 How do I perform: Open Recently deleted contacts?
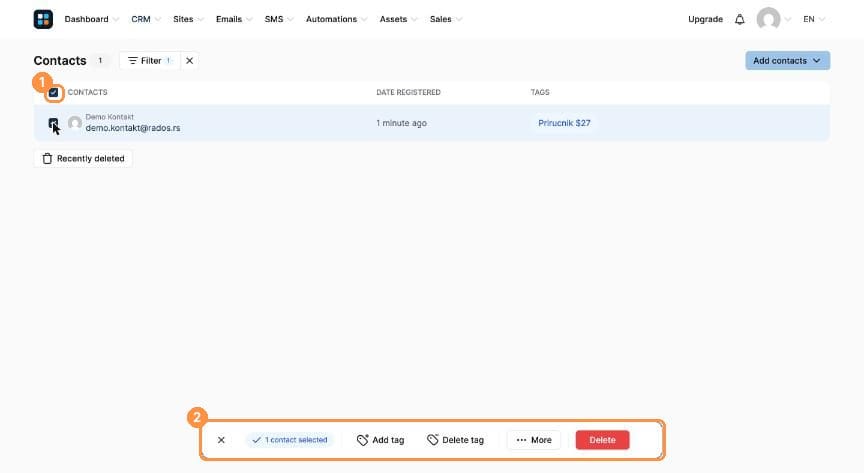click(83, 159)
